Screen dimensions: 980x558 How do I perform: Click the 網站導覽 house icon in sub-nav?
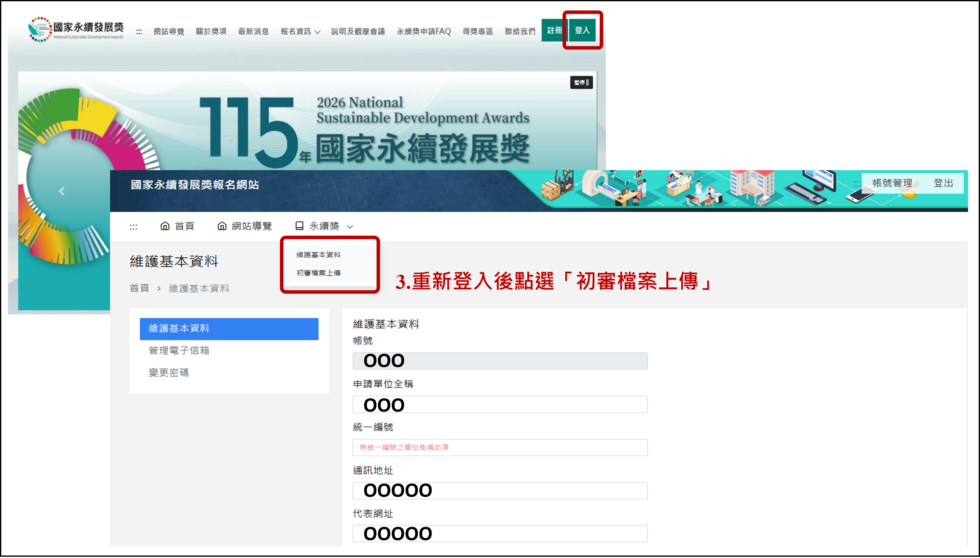[222, 226]
